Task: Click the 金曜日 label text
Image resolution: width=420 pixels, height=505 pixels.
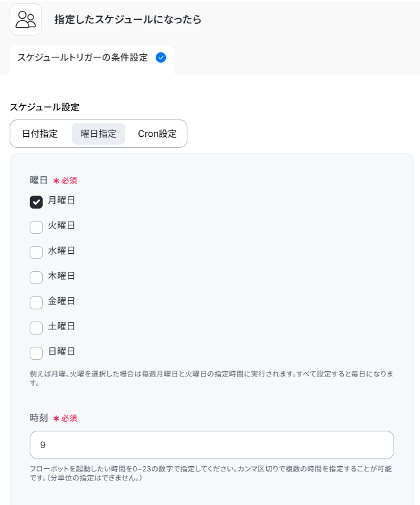Action: click(x=61, y=301)
